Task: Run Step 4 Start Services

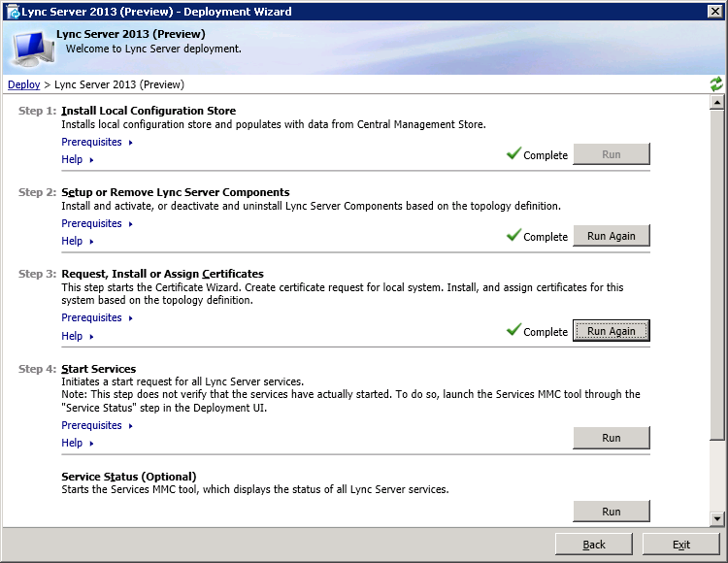Action: (x=611, y=438)
